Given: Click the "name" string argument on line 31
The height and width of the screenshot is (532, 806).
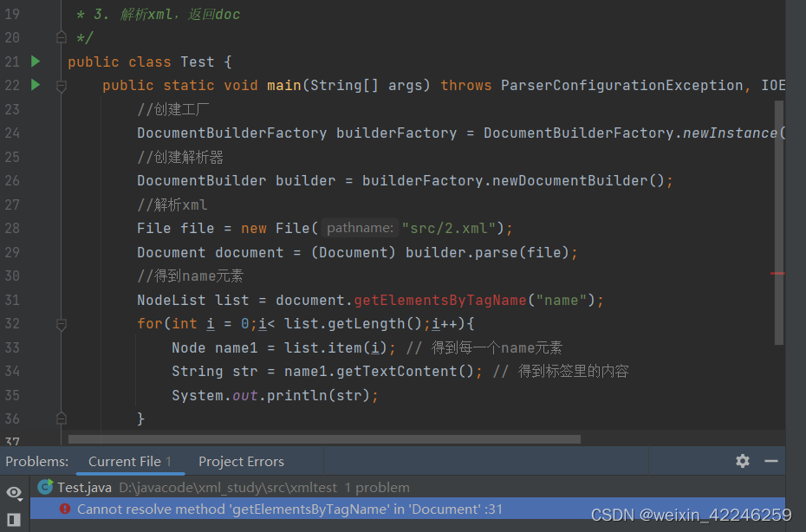Looking at the screenshot, I should coord(562,300).
